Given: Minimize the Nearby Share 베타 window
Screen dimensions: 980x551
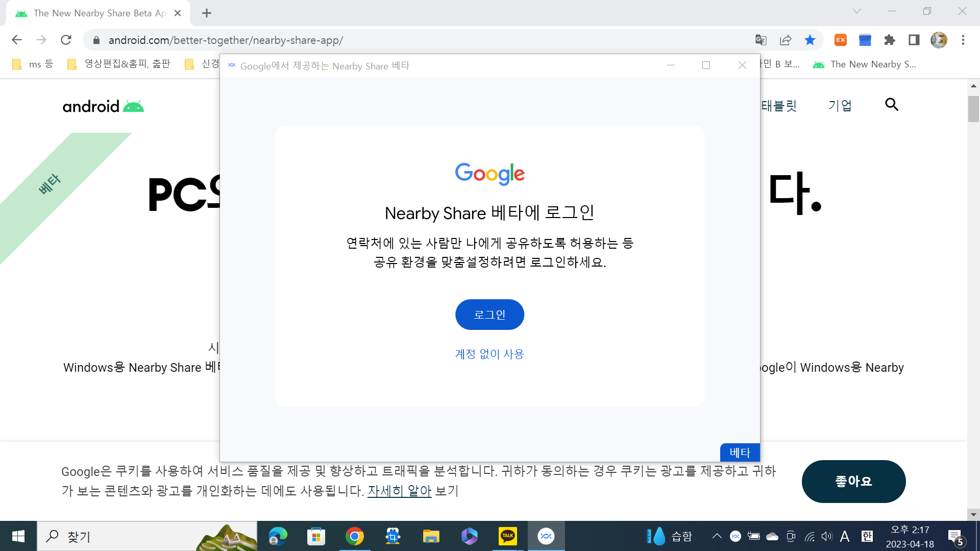Looking at the screenshot, I should [671, 65].
